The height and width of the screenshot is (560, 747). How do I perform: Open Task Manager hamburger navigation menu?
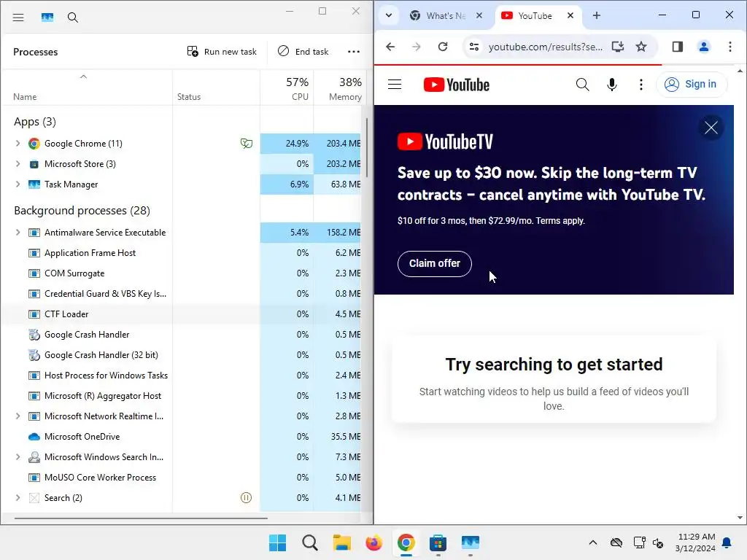(18, 17)
